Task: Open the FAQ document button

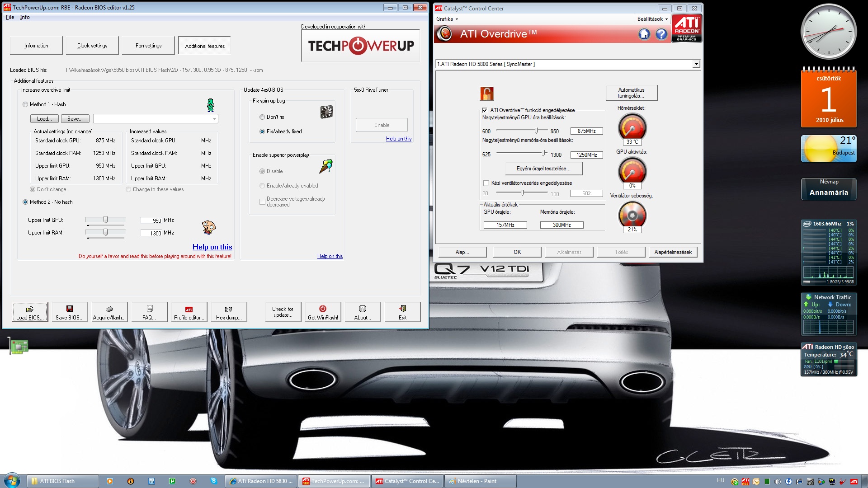Action: (x=149, y=312)
